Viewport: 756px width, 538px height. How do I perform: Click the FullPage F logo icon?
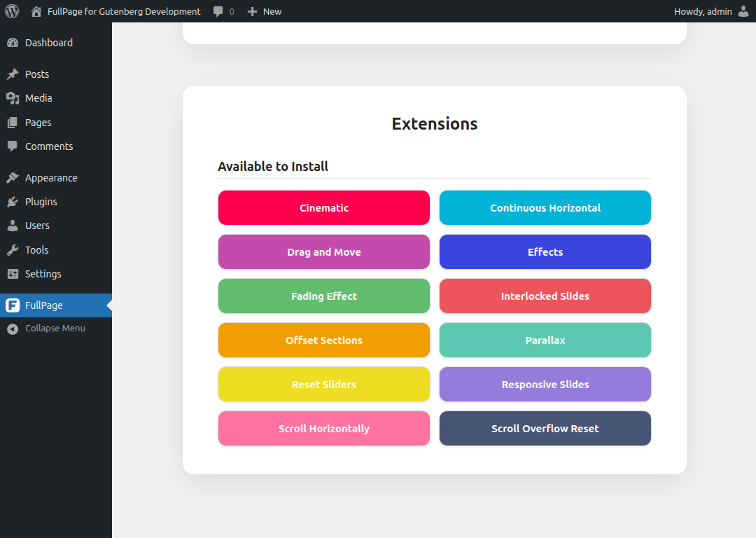13,305
